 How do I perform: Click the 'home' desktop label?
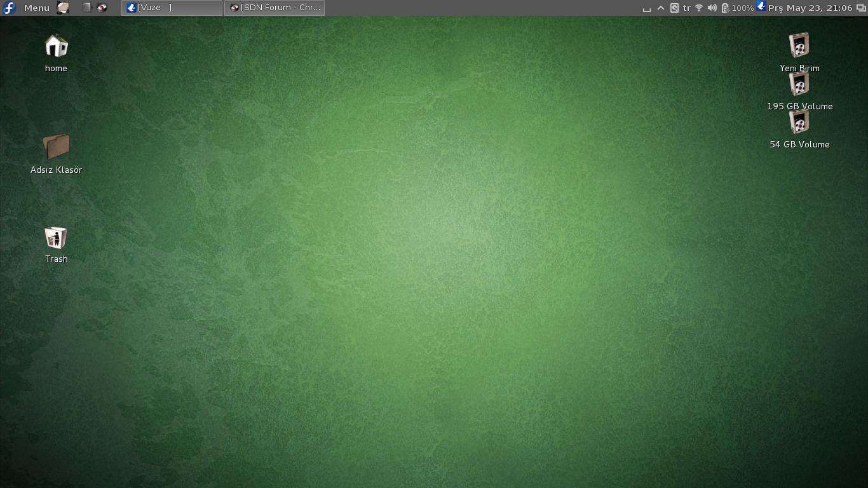[x=56, y=68]
